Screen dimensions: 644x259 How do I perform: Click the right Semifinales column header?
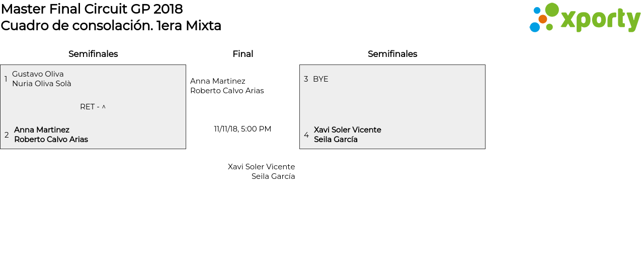point(392,54)
